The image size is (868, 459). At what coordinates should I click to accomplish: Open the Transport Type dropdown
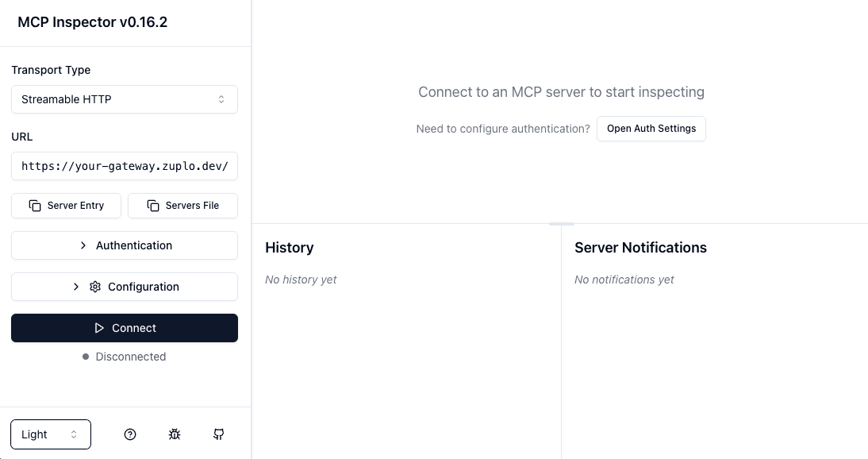click(125, 99)
